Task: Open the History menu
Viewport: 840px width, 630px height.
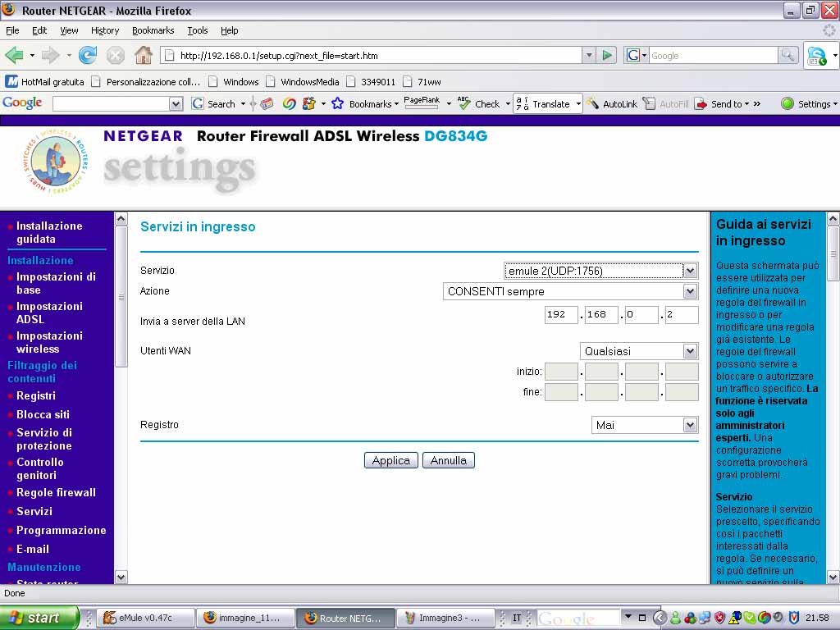Action: tap(105, 30)
